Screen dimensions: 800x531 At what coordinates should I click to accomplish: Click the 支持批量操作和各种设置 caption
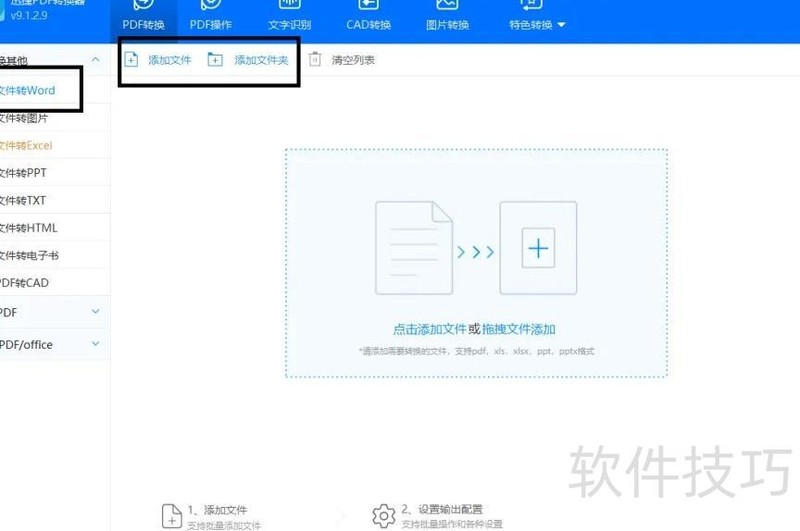[x=452, y=524]
